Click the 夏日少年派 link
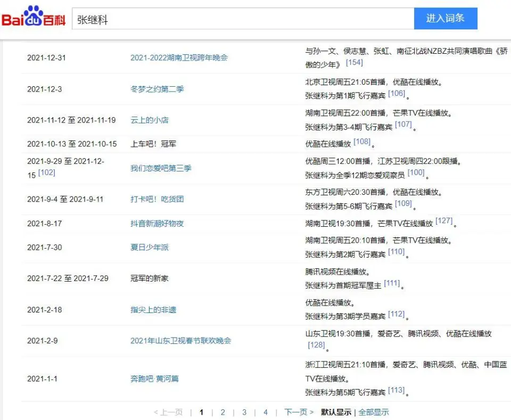This screenshot has height=420, width=511. (150, 248)
